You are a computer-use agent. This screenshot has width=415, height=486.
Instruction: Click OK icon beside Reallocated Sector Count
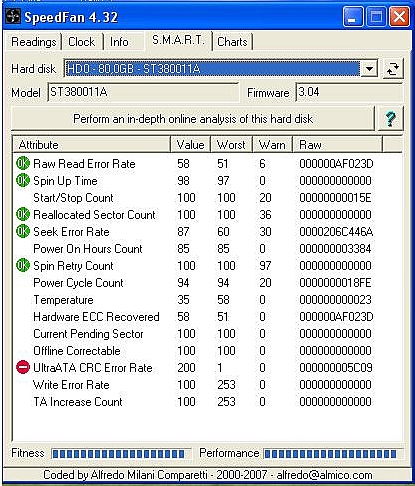(23, 214)
